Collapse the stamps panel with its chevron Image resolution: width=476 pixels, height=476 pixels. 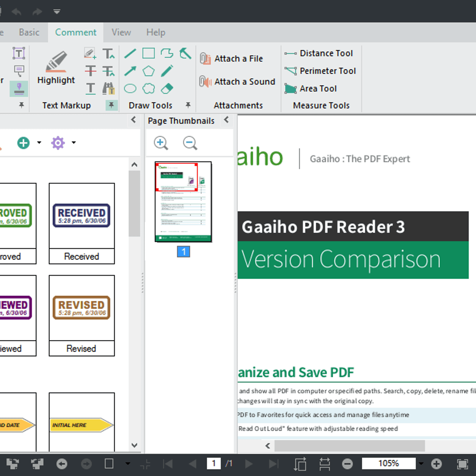pyautogui.click(x=134, y=120)
